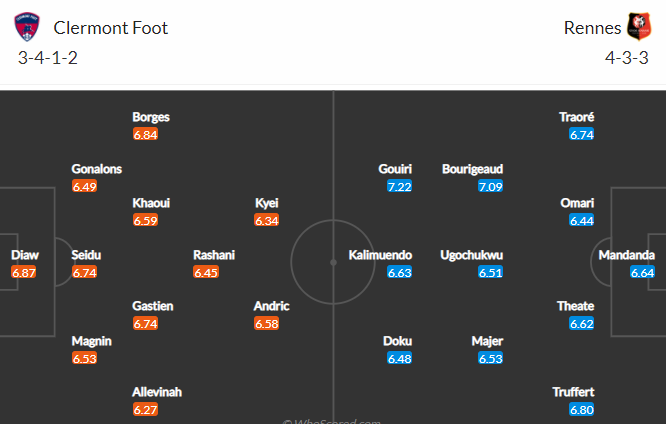Click Bourigeaud's 7.09 rating badge
This screenshot has width=666, height=424.
point(490,187)
